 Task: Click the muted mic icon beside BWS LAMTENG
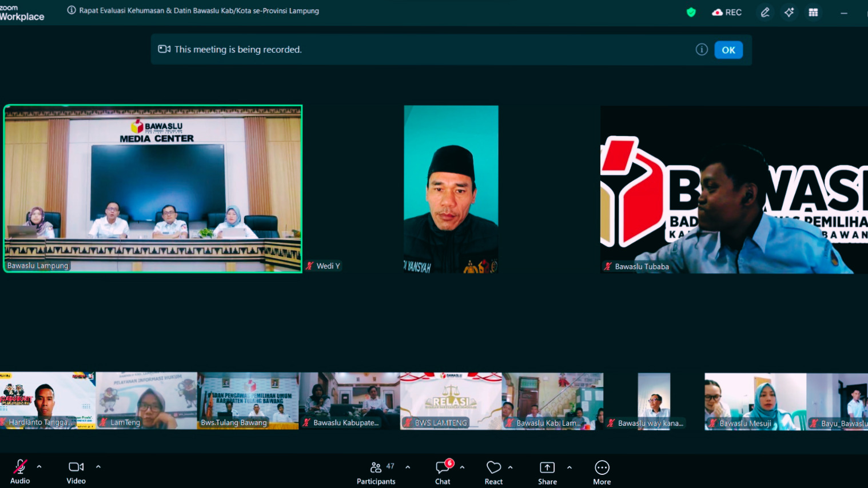[x=408, y=423]
